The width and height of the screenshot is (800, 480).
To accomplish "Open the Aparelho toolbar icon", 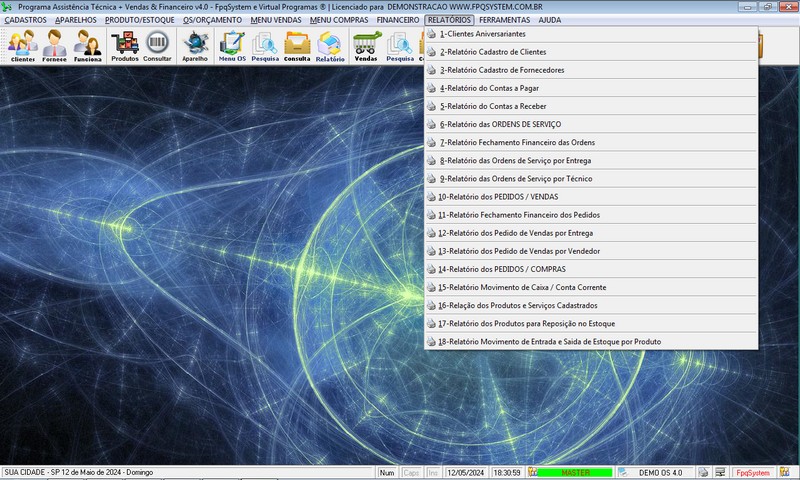I will pos(195,45).
